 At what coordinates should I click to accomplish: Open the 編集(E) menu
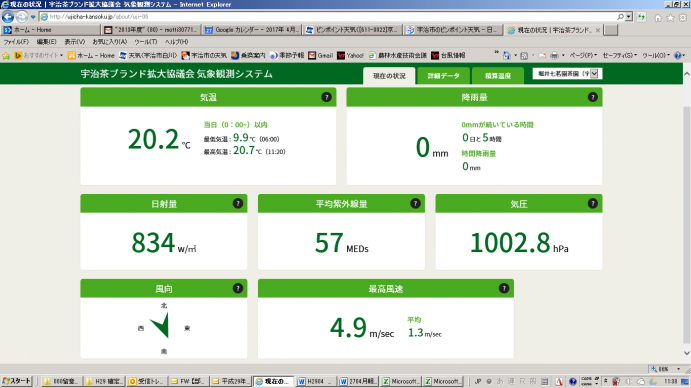[x=46, y=42]
